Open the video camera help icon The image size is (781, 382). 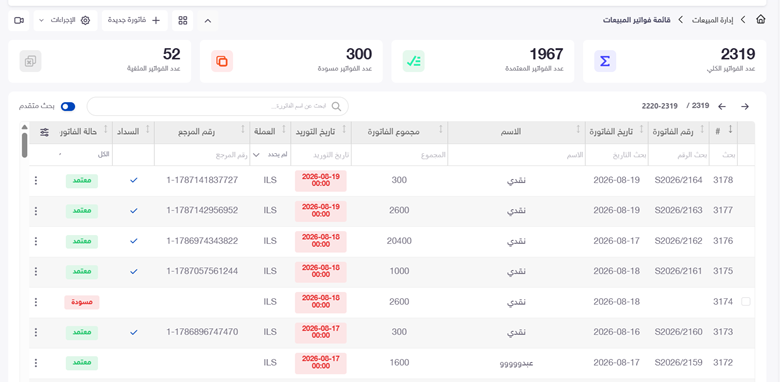[19, 20]
